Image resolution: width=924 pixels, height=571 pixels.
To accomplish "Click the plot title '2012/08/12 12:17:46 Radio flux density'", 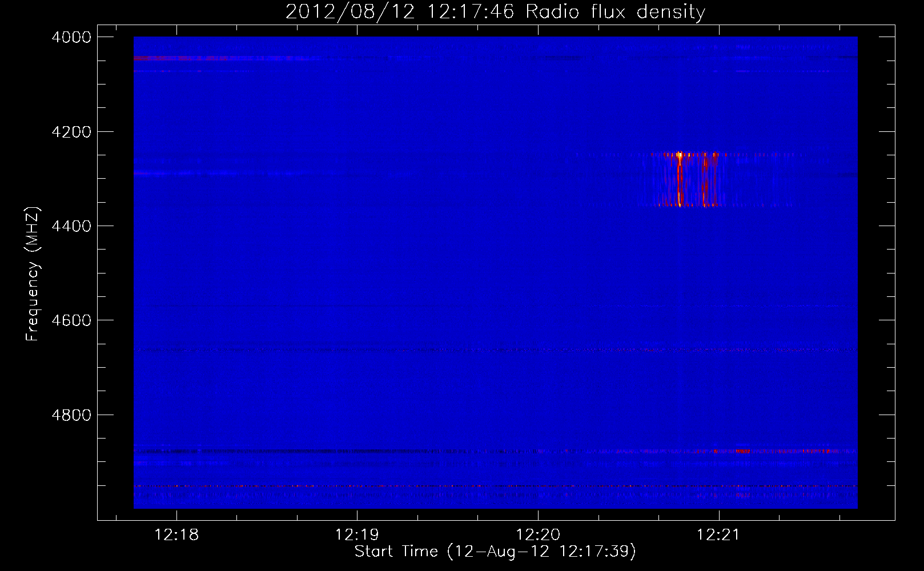I will click(495, 11).
